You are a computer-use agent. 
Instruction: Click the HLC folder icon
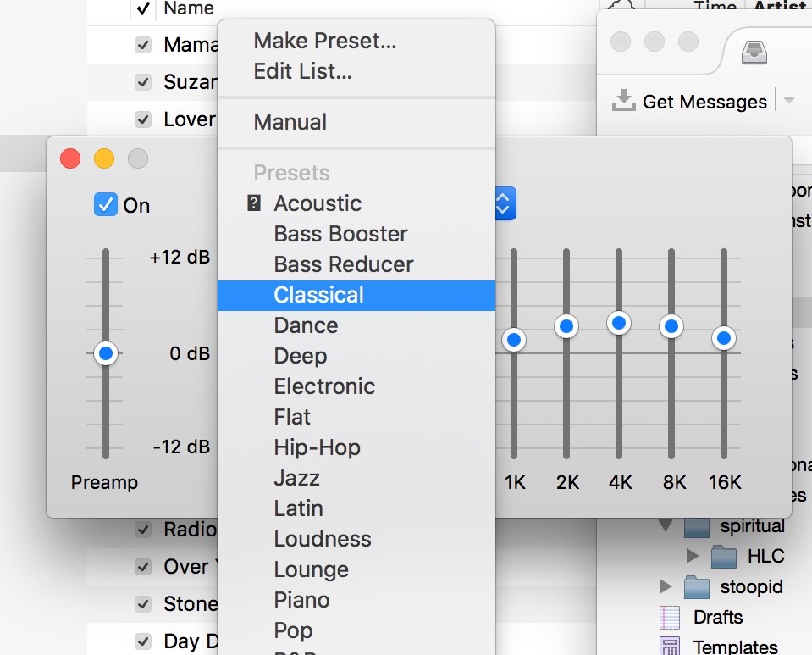(723, 557)
